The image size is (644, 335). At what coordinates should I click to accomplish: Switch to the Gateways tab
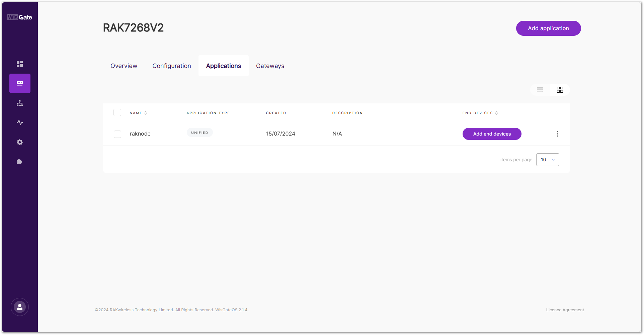tap(270, 66)
